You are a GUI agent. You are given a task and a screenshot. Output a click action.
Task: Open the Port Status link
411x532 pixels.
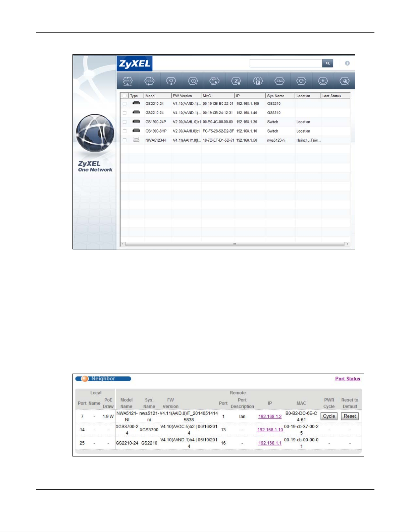click(348, 379)
